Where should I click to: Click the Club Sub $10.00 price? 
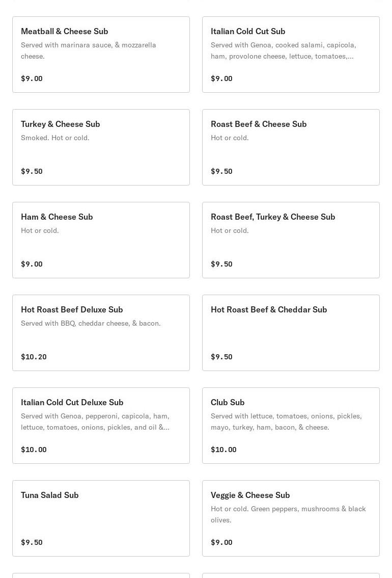click(x=223, y=450)
